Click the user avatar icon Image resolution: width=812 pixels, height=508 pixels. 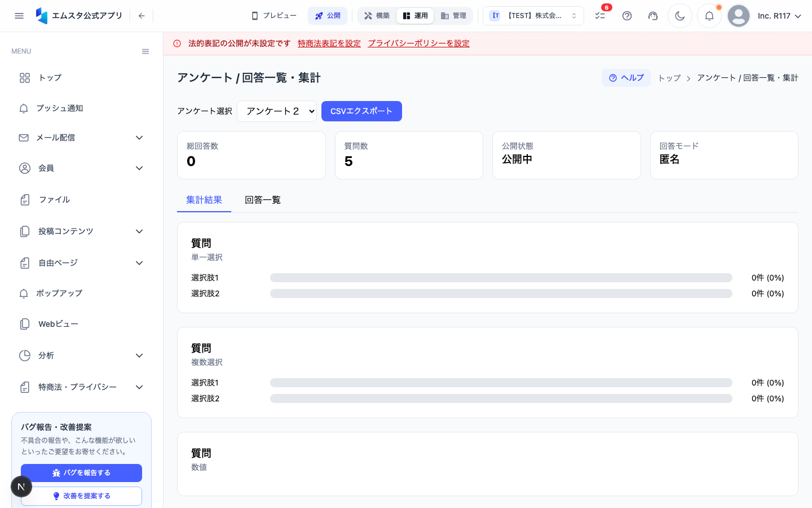point(739,16)
